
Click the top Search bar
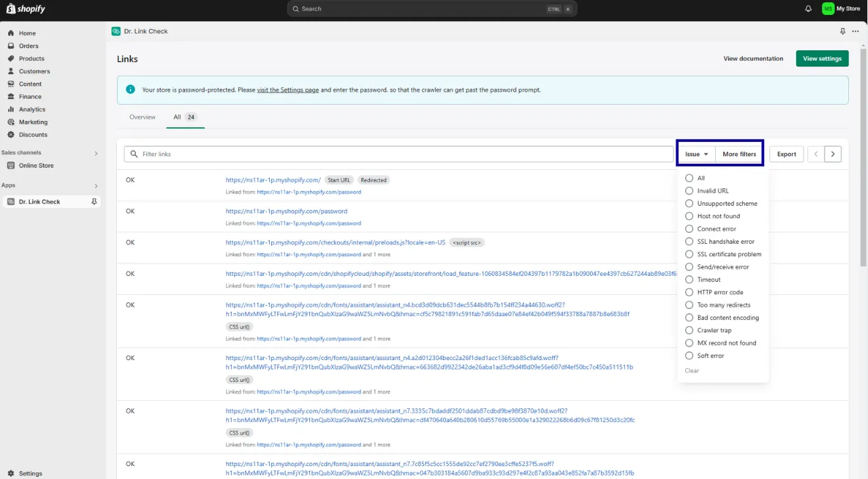coord(432,9)
